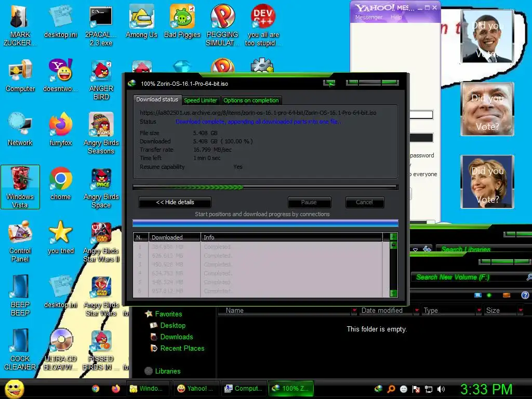
Task: Open Messenger menu in Yahoo window
Action: pyautogui.click(x=369, y=17)
